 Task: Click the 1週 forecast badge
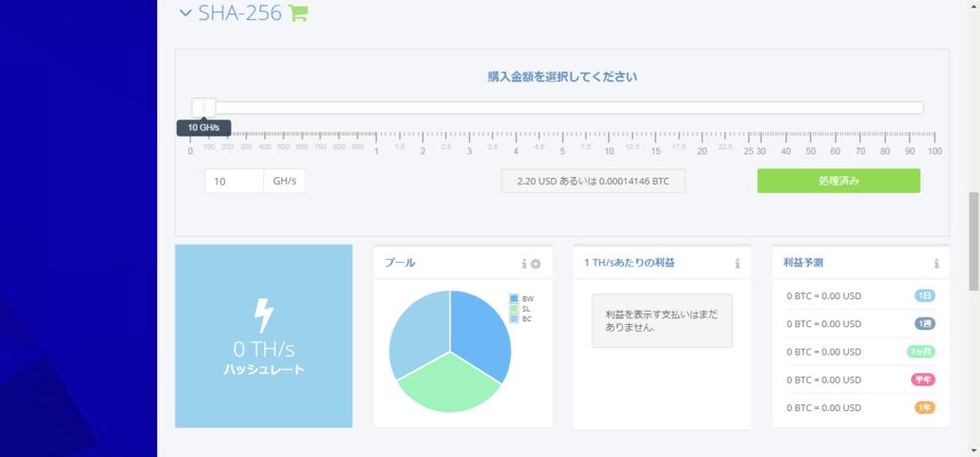[x=925, y=323]
